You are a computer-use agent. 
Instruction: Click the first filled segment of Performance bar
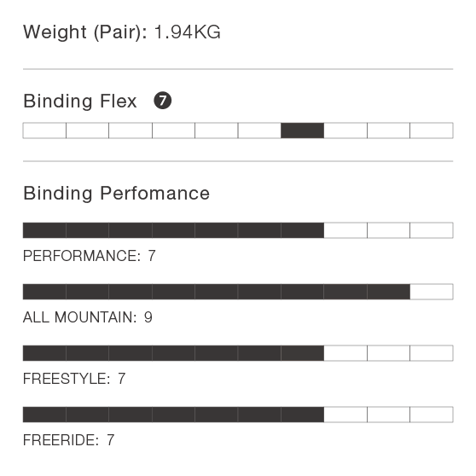(x=44, y=230)
